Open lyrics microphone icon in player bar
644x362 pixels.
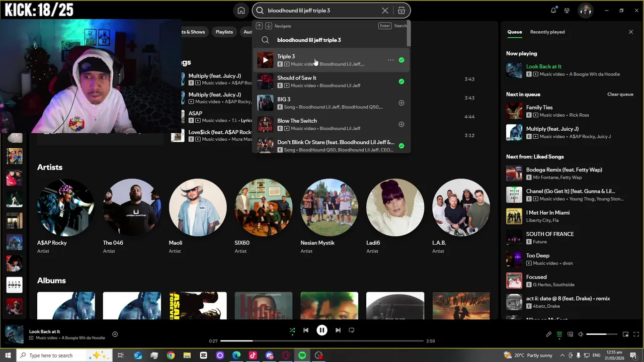(x=549, y=334)
